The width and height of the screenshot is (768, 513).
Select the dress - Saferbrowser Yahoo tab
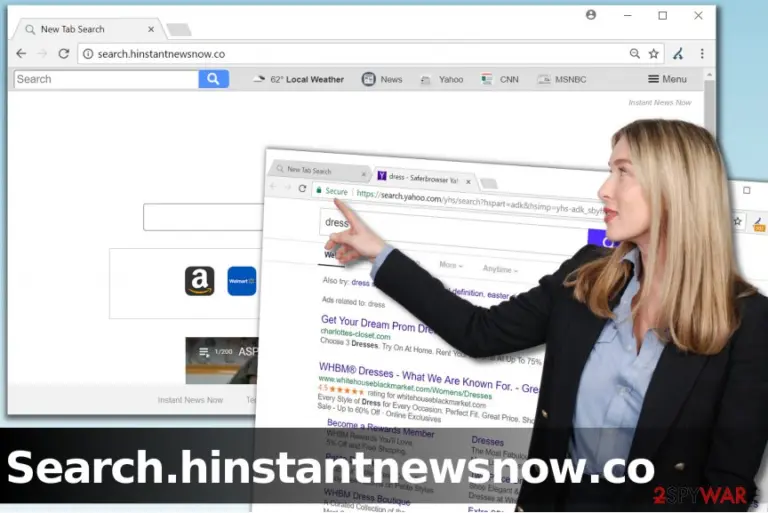tap(423, 178)
